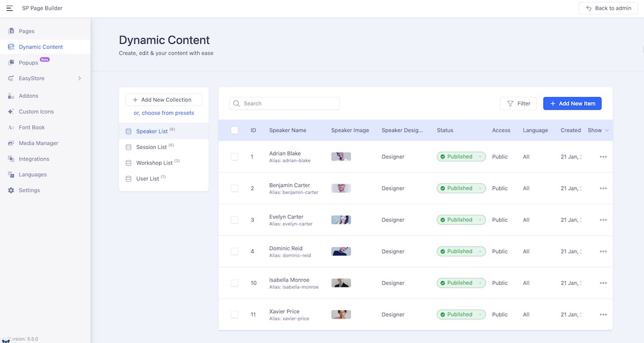Click Isabella Monroe's speaker image thumbnail
The height and width of the screenshot is (343, 644).
click(341, 283)
